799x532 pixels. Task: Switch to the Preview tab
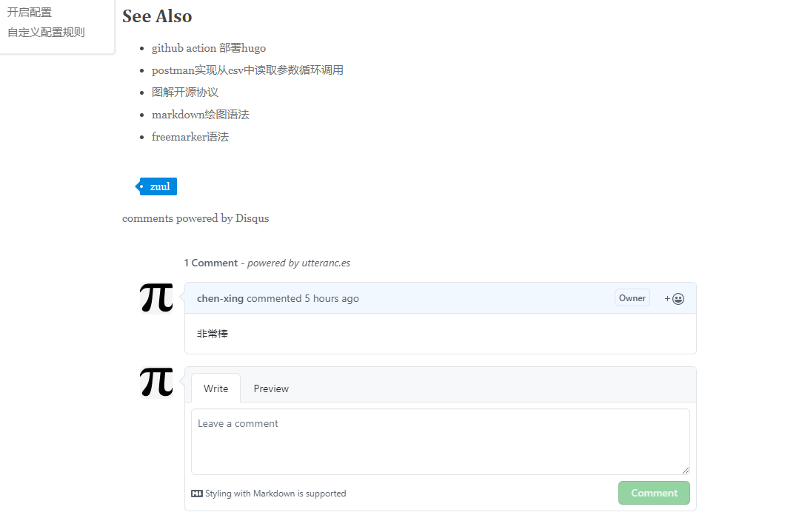(271, 388)
